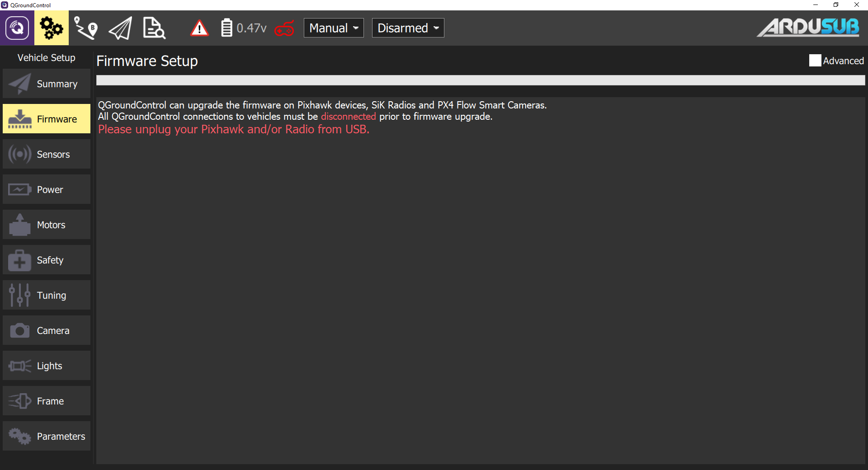Expand the Disarmed arming state dropdown
The height and width of the screenshot is (470, 868).
point(408,28)
